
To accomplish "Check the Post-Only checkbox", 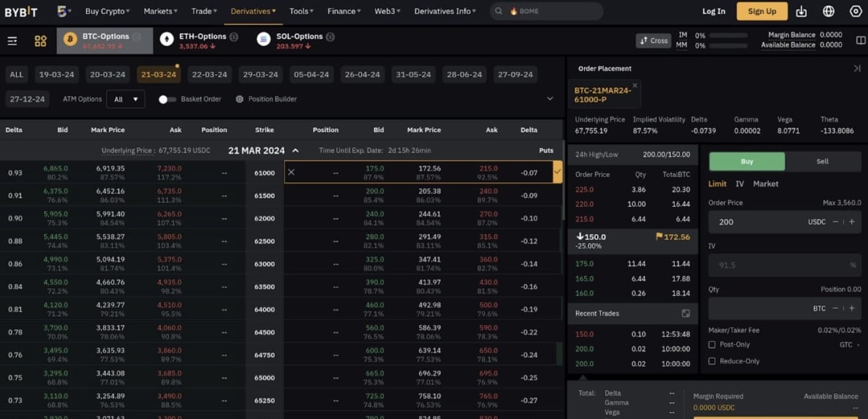I will tap(711, 345).
